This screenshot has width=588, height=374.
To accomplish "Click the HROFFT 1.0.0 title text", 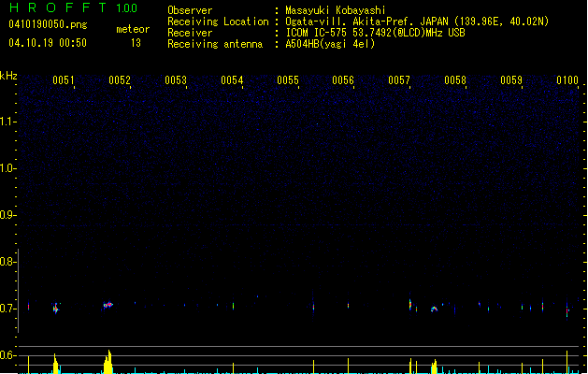I will coord(73,7).
